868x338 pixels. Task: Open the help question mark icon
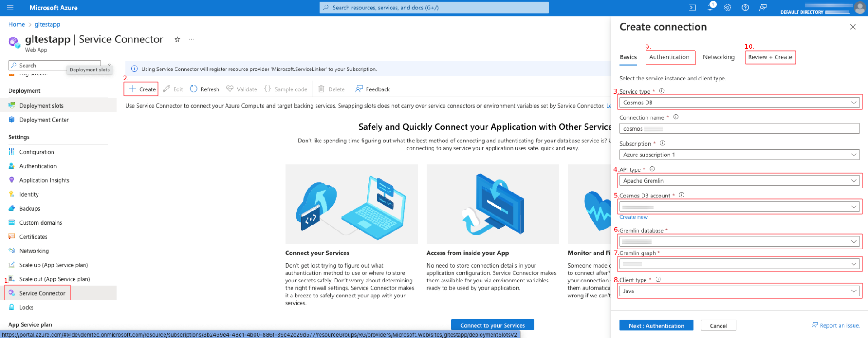click(x=745, y=8)
